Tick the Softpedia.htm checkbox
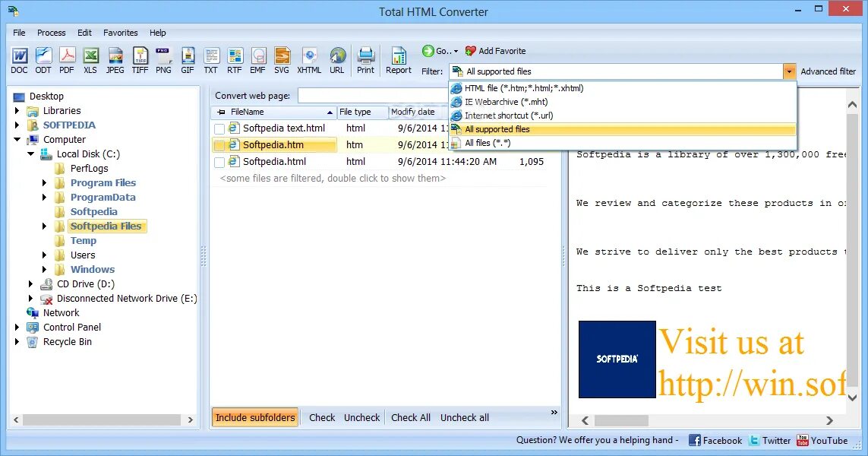The image size is (868, 456). click(219, 145)
